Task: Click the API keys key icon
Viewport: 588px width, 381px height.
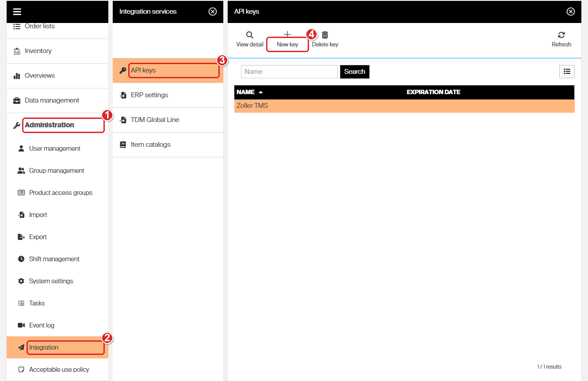Action: tap(123, 70)
